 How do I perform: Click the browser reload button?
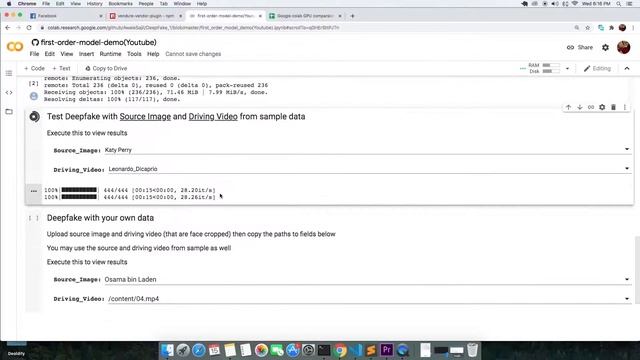[x=29, y=28]
